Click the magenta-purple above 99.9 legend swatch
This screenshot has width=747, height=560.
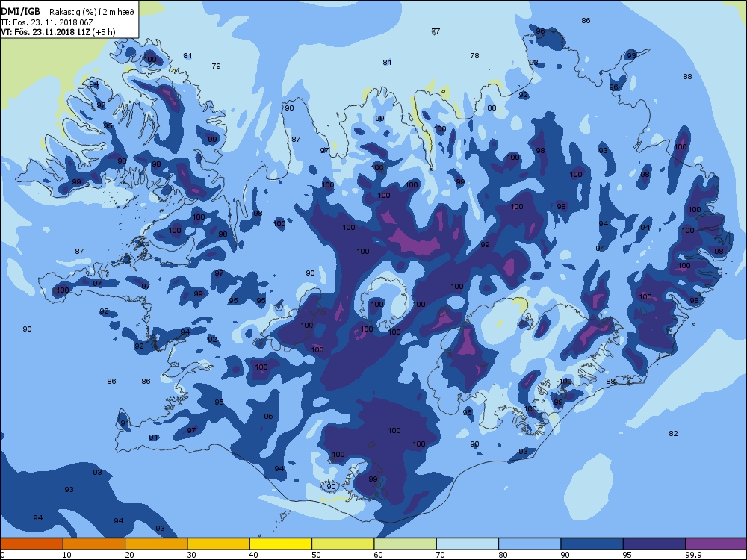coord(716,544)
